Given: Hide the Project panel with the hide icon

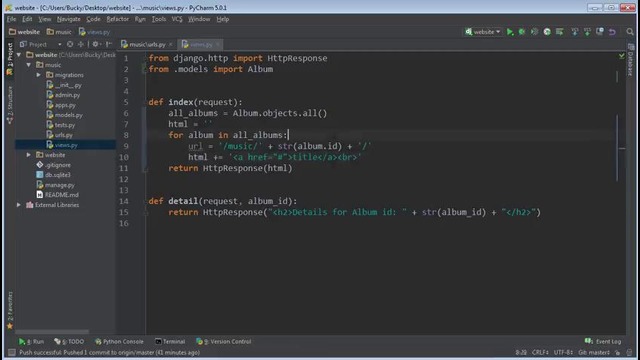Looking at the screenshot, I should click(x=109, y=44).
